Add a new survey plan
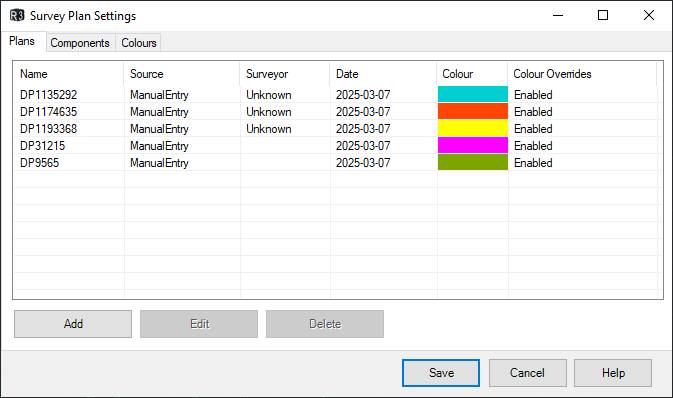This screenshot has width=673, height=398. click(x=73, y=324)
